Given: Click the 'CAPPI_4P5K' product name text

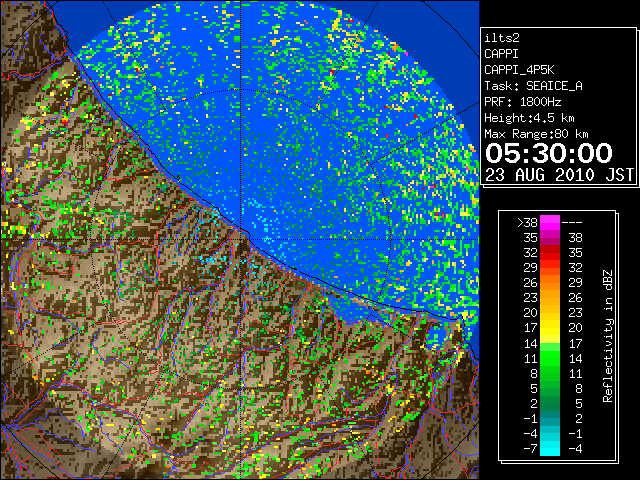Looking at the screenshot, I should [x=519, y=70].
